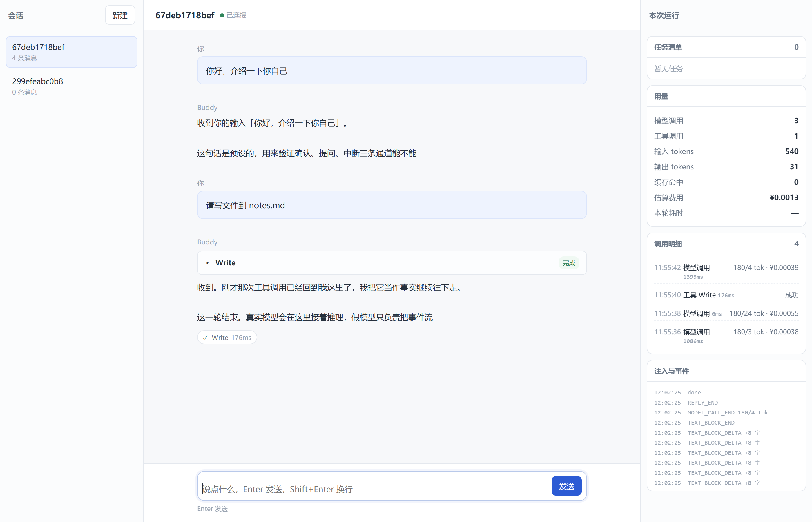Click the 估算费用 value ¥0.0013
Screen dimensions: 812x522
(784, 197)
